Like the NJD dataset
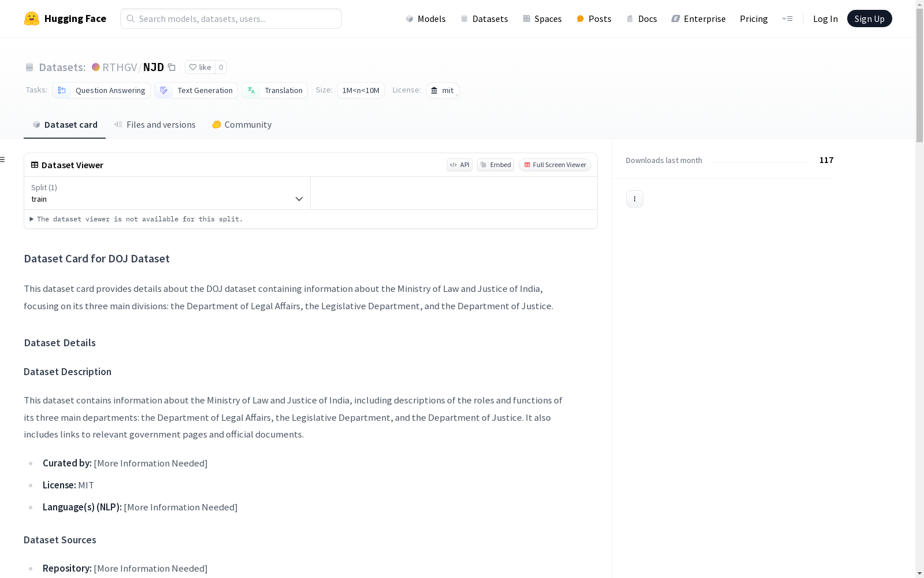Viewport: 924px width, 578px height. (200, 67)
